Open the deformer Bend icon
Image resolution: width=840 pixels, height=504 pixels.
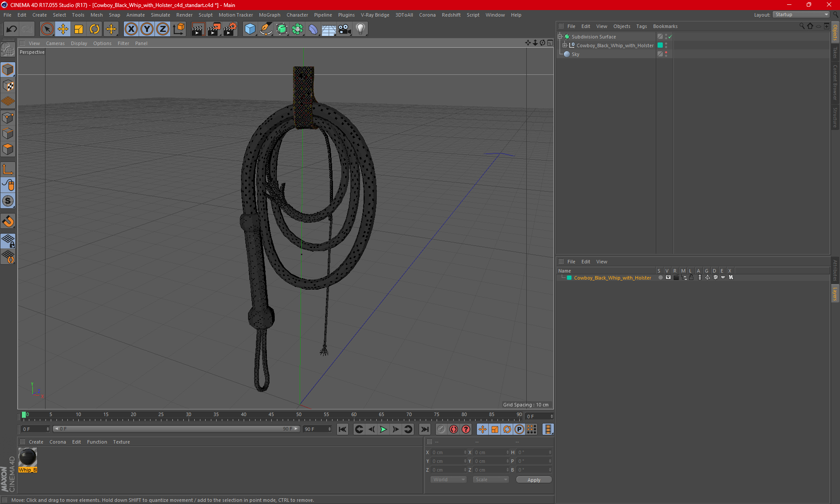click(313, 29)
